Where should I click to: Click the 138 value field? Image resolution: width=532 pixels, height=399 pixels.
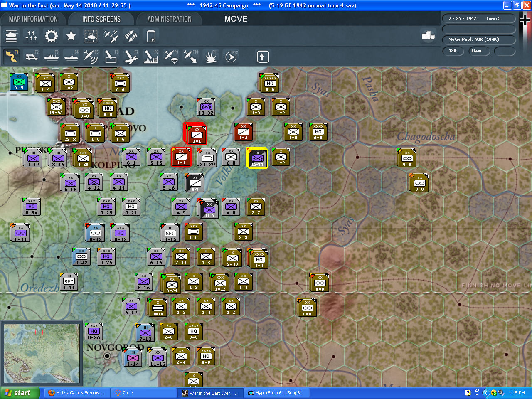coord(453,51)
